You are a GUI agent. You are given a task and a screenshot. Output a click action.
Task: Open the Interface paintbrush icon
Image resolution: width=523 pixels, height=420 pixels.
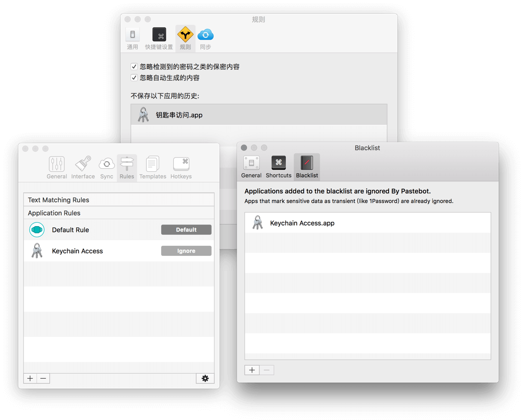point(83,164)
